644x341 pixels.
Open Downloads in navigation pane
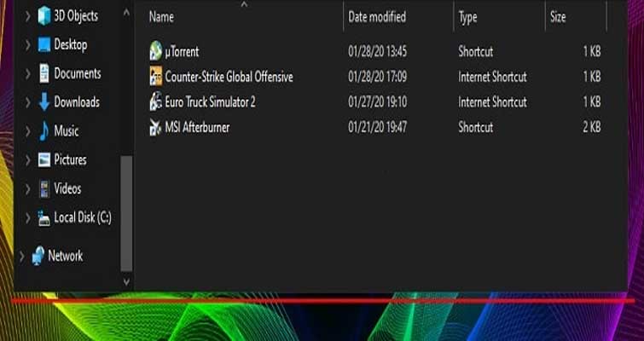click(x=77, y=102)
